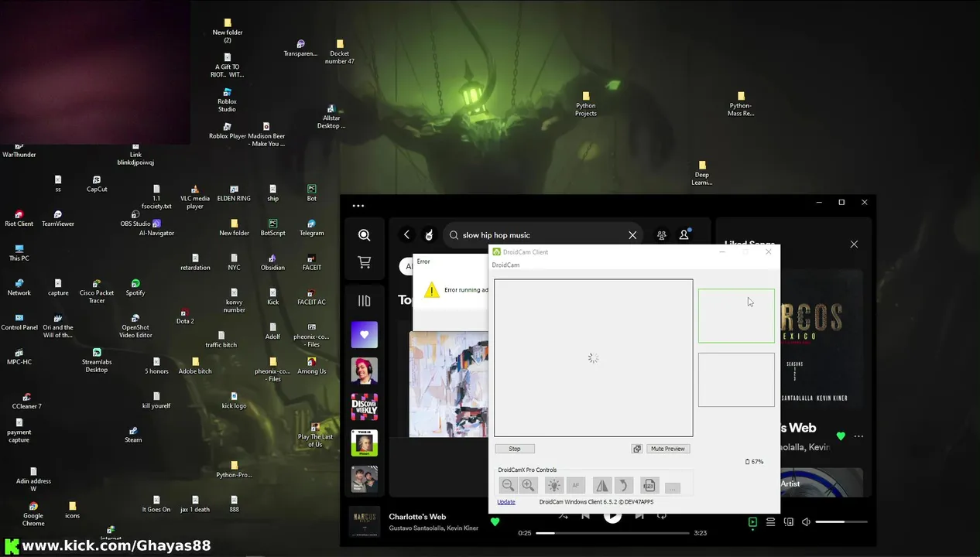Open the Spotify three-dot main menu

coord(358,206)
